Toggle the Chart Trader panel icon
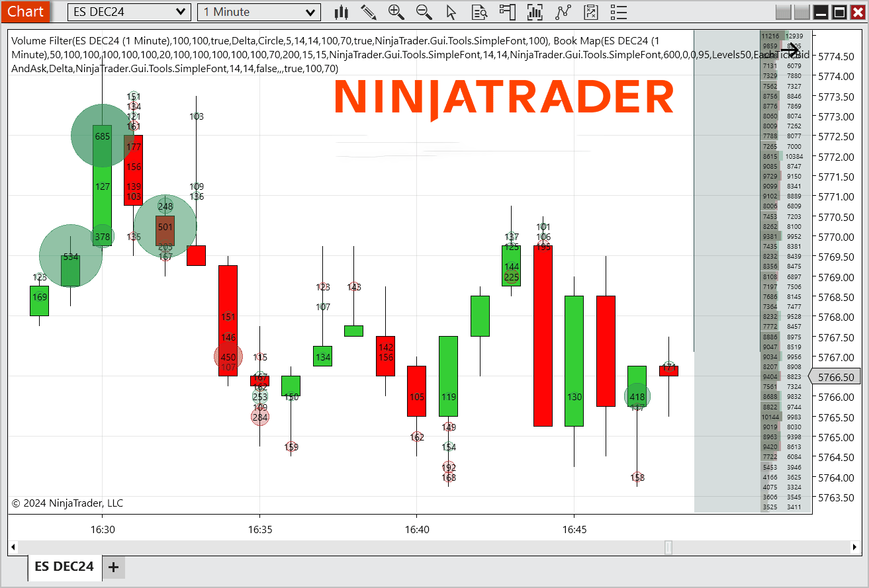Image resolution: width=869 pixels, height=588 pixels. tap(508, 12)
